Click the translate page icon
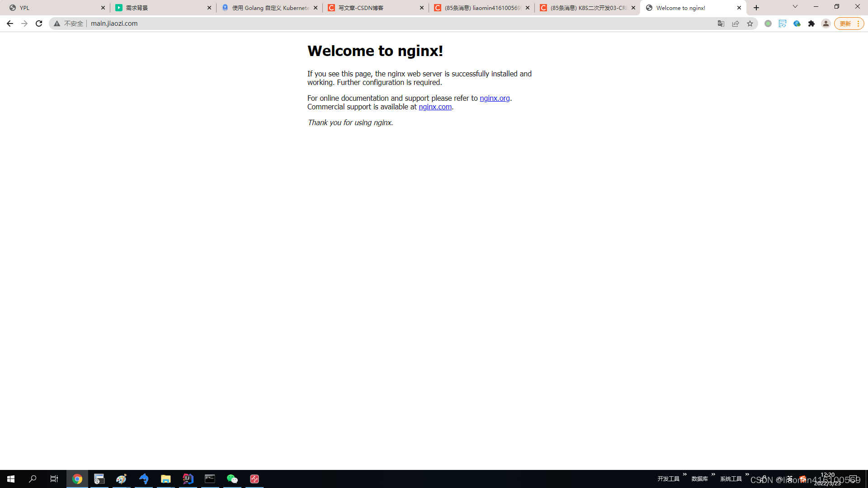The width and height of the screenshot is (868, 488). coord(721,23)
